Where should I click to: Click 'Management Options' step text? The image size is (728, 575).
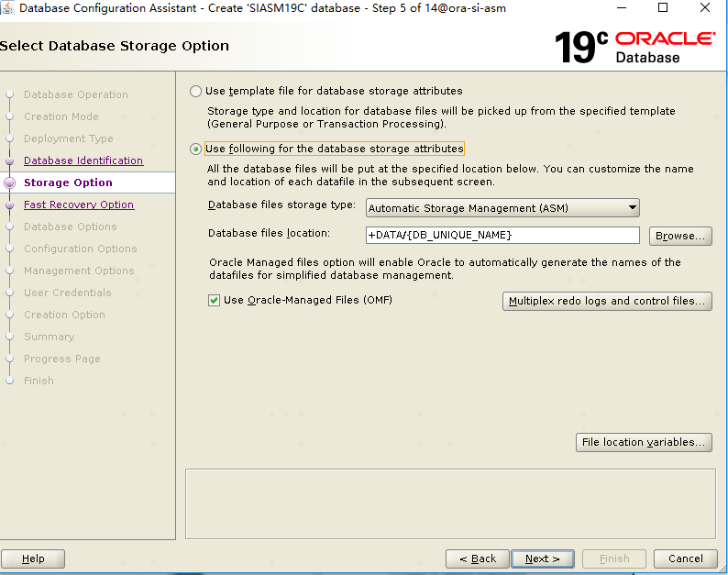pos(80,271)
